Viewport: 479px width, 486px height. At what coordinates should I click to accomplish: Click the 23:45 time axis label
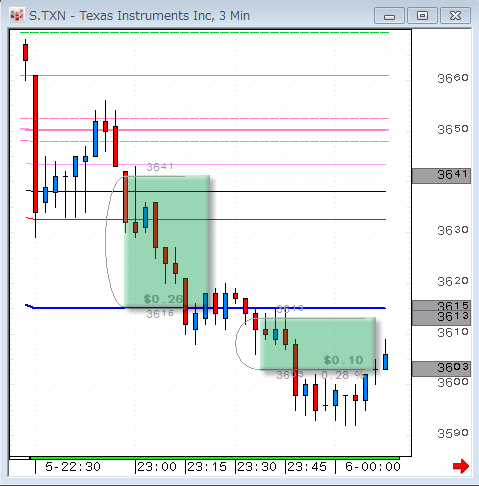307,467
